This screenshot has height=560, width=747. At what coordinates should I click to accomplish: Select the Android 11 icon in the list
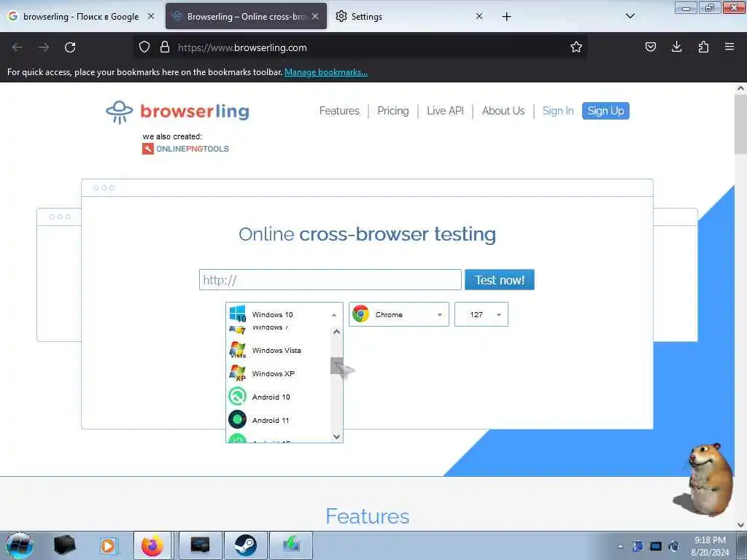[x=237, y=419]
